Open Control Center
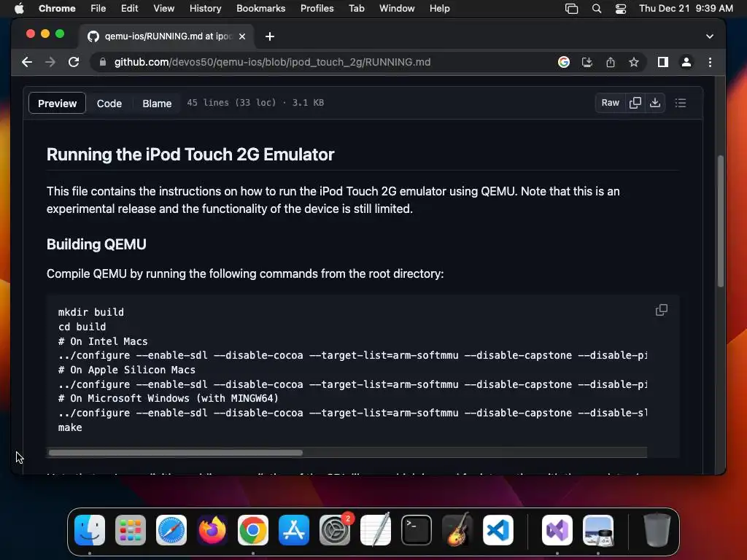 click(620, 9)
